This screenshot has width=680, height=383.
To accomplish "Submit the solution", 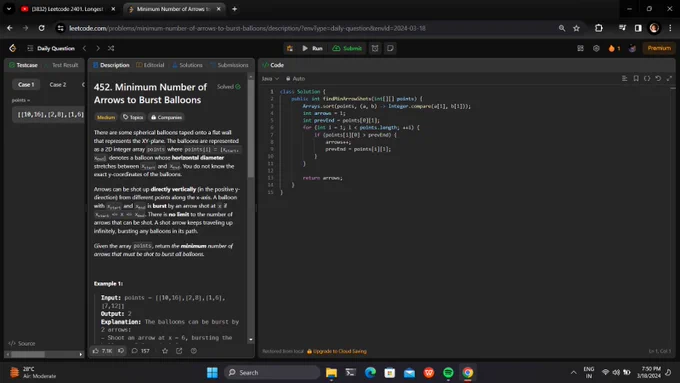I will (347, 48).
